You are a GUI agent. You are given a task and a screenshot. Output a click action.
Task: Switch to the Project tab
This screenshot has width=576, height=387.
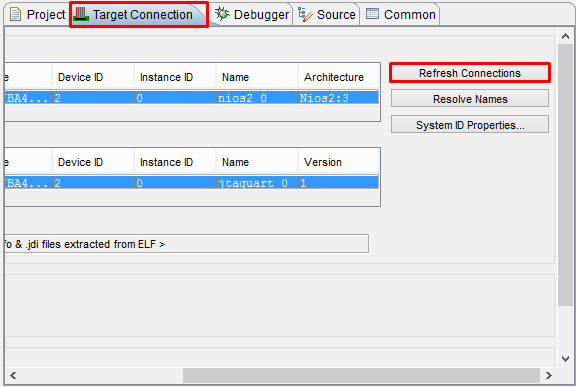(36, 15)
